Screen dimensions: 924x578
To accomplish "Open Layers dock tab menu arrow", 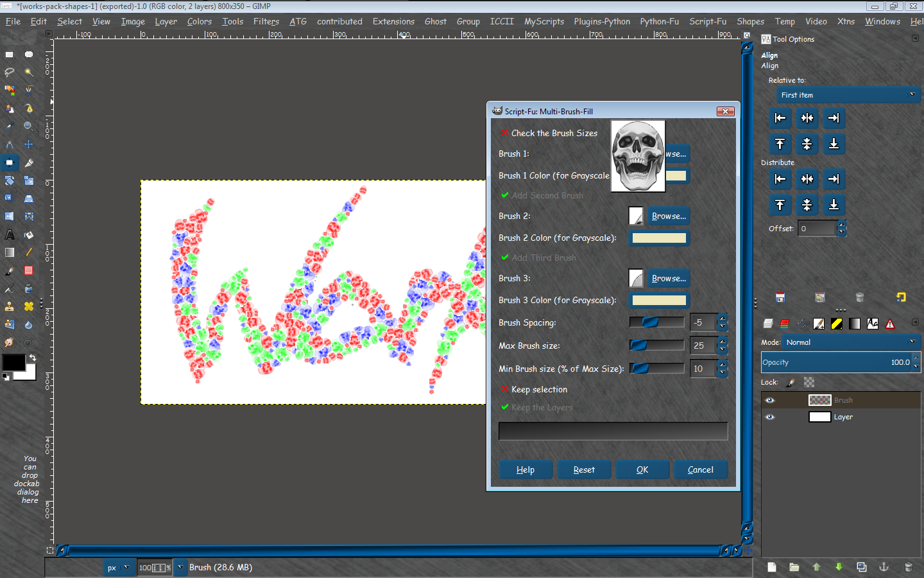I will (915, 322).
